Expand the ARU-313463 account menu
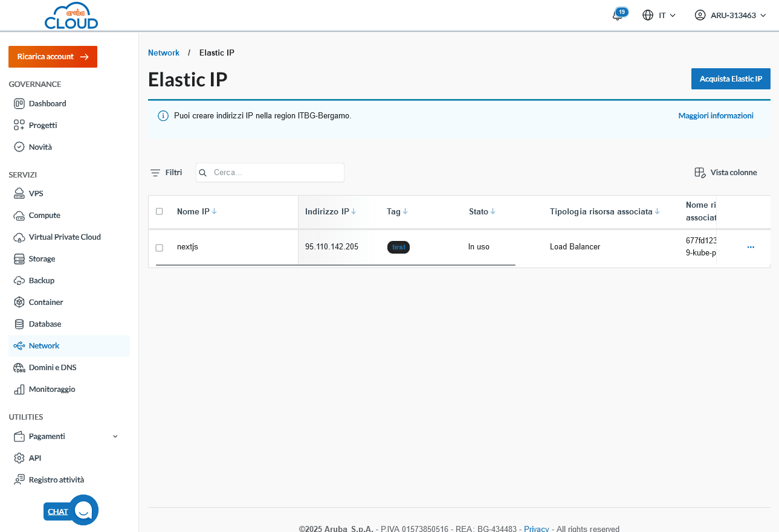The image size is (779, 532). (x=730, y=15)
